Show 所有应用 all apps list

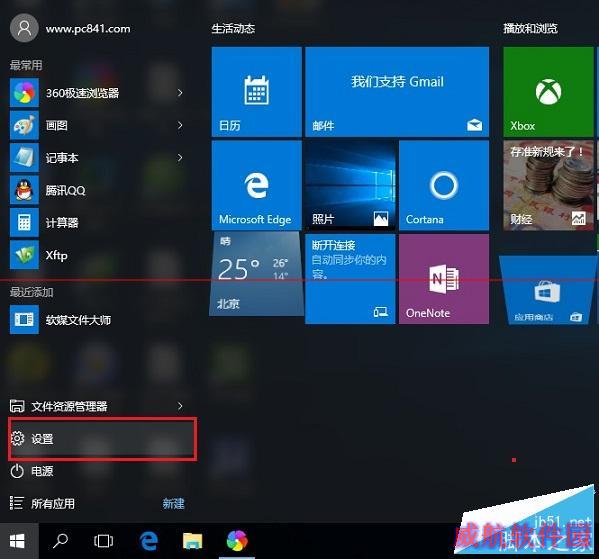tap(43, 504)
